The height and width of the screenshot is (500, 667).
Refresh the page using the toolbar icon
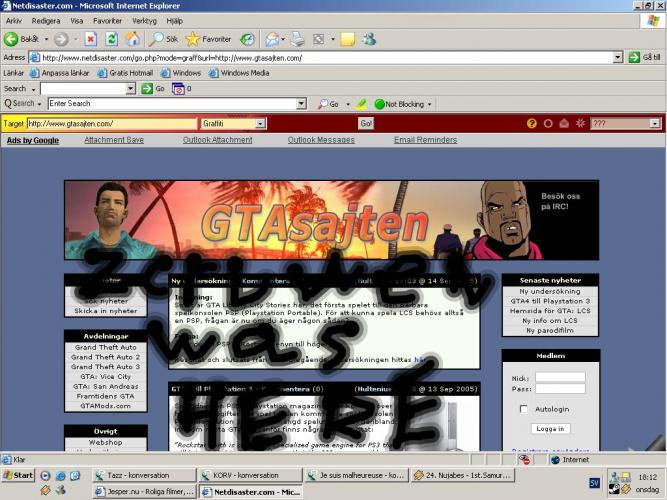coord(111,39)
